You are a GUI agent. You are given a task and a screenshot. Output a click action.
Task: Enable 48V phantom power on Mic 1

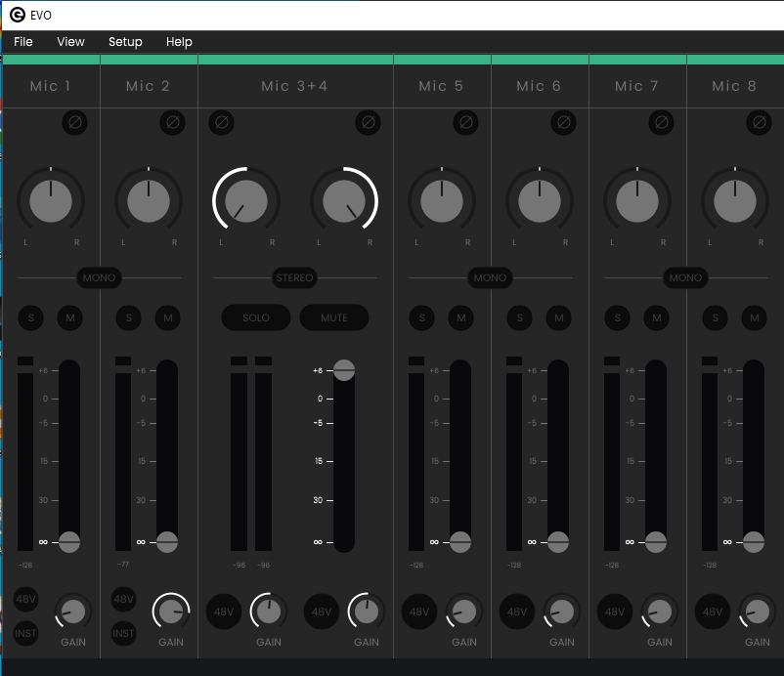click(x=26, y=599)
